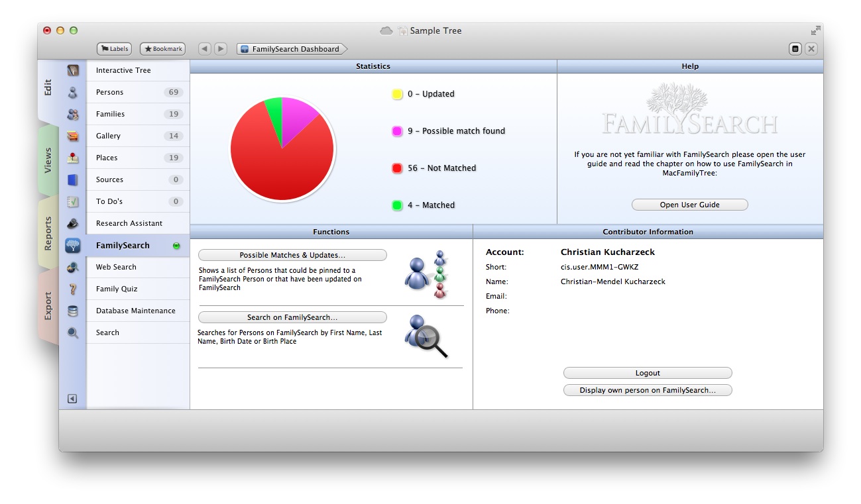Screen dimensions: 861x504
Task: Select the Places map icon
Action: tap(73, 158)
